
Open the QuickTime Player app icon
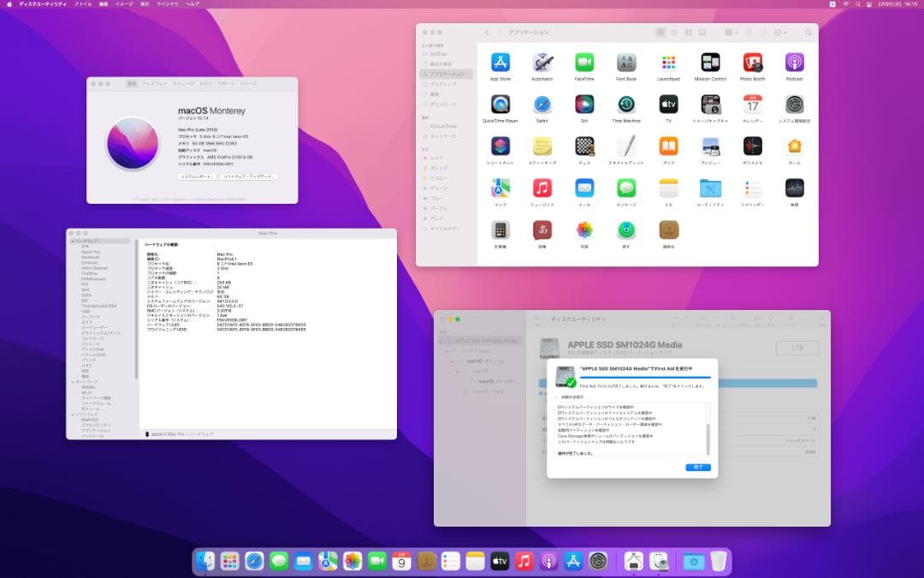pos(500,104)
